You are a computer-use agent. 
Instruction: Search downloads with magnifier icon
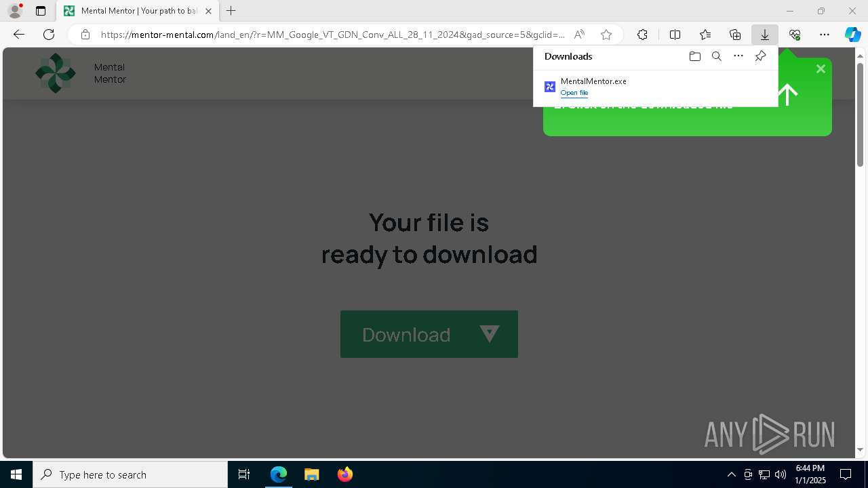coord(716,56)
